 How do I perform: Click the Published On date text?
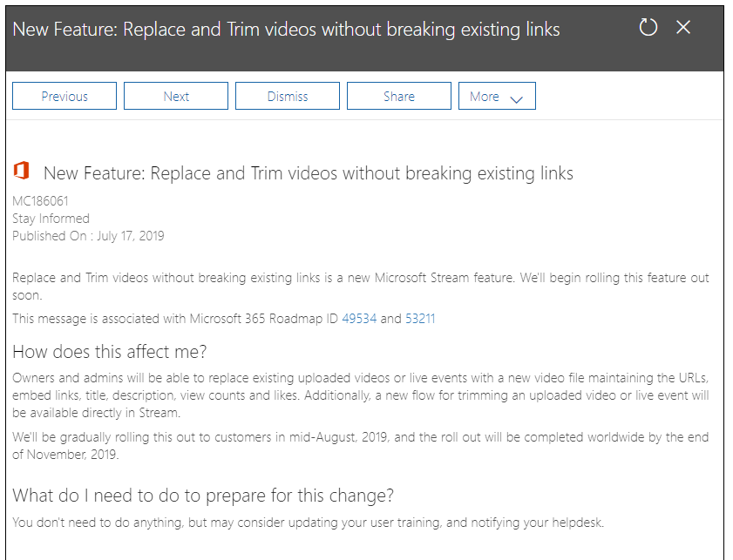[x=81, y=235]
